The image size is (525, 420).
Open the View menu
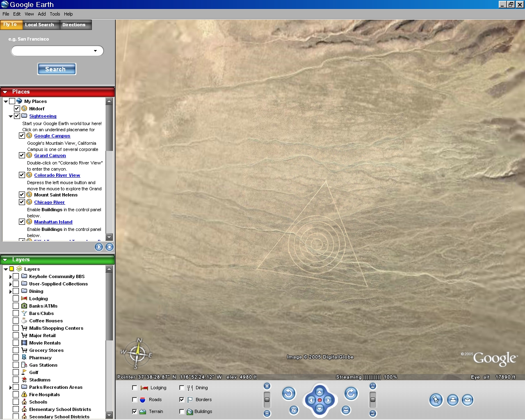(29, 14)
